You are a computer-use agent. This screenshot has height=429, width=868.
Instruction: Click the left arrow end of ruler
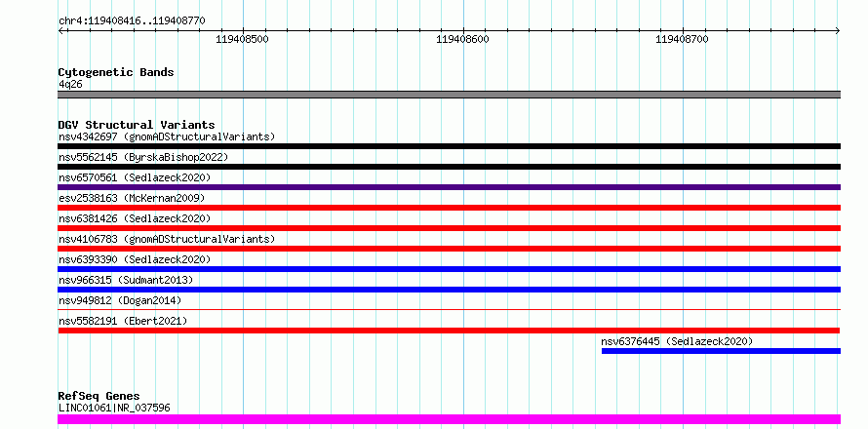click(60, 31)
